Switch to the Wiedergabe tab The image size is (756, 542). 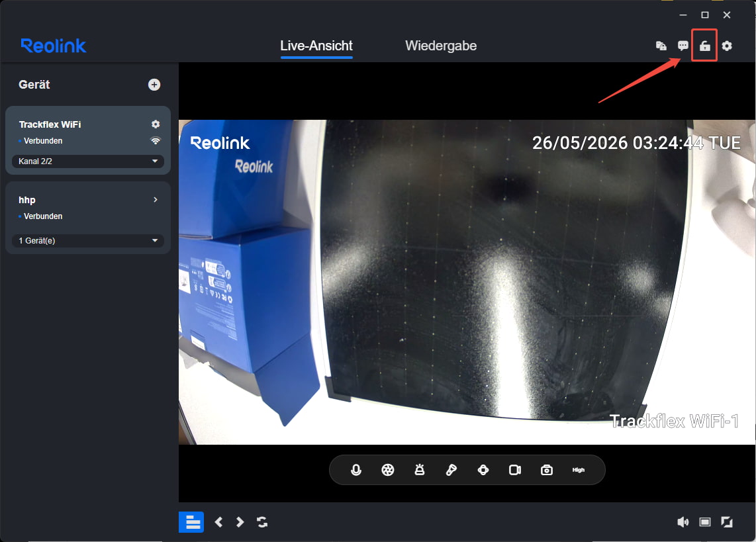[441, 46]
